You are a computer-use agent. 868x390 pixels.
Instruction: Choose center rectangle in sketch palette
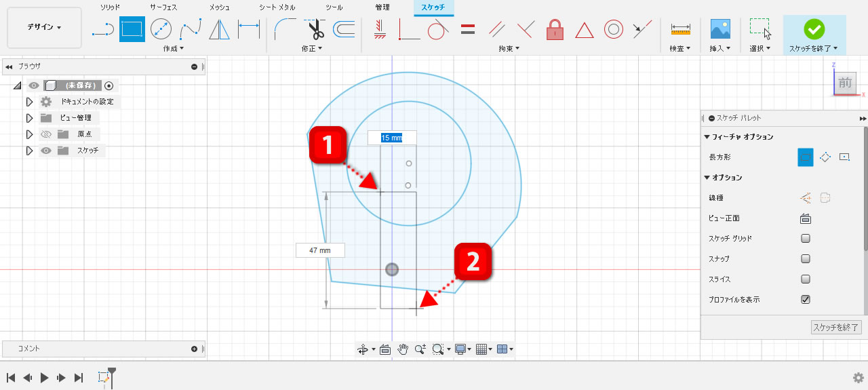click(844, 157)
